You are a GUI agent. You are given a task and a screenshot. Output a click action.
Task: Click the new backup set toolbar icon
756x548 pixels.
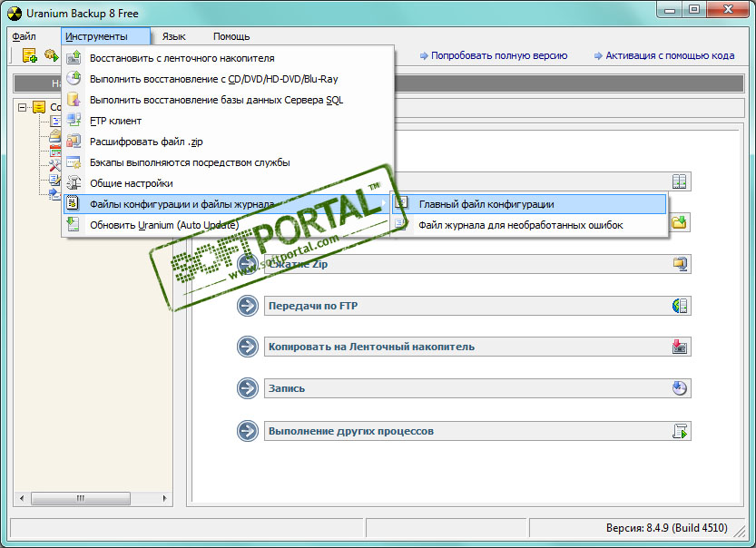30,56
